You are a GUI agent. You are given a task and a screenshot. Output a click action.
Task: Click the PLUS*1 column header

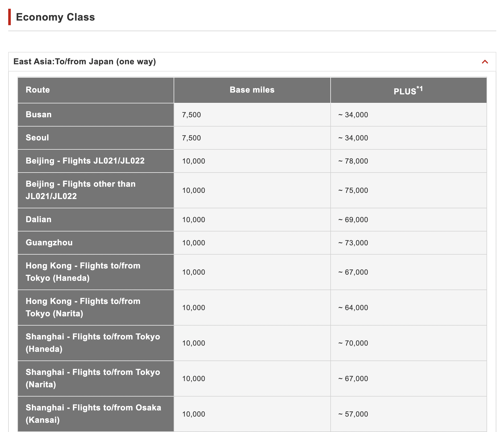tap(408, 91)
